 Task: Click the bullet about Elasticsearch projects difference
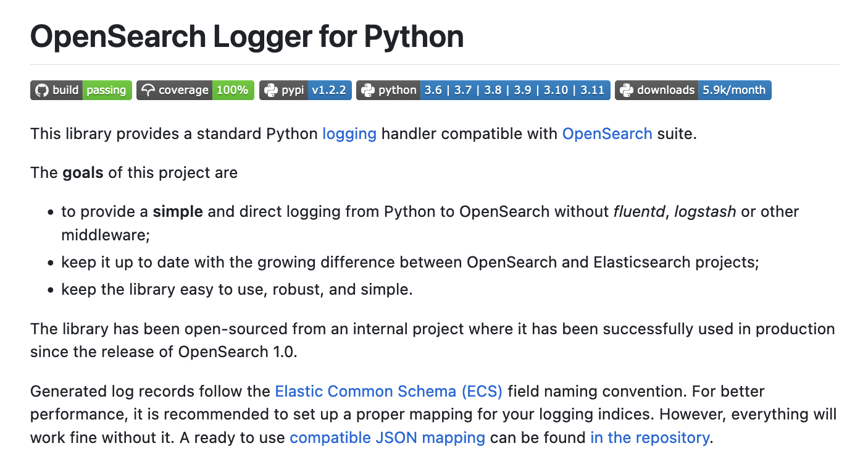click(x=410, y=262)
